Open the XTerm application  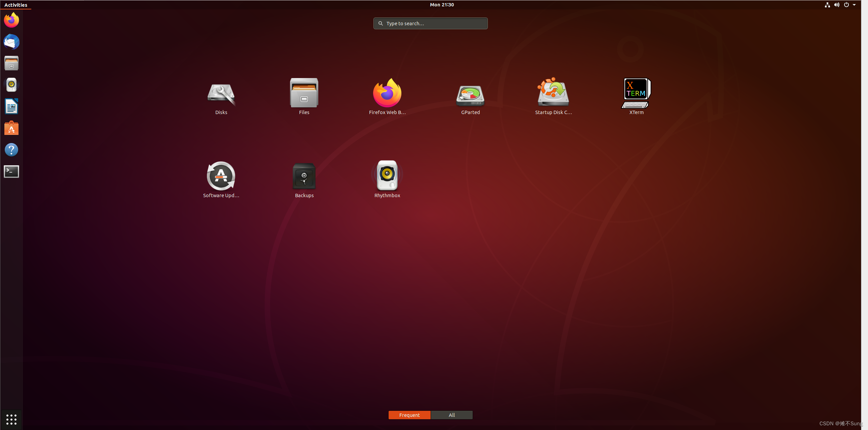(636, 97)
